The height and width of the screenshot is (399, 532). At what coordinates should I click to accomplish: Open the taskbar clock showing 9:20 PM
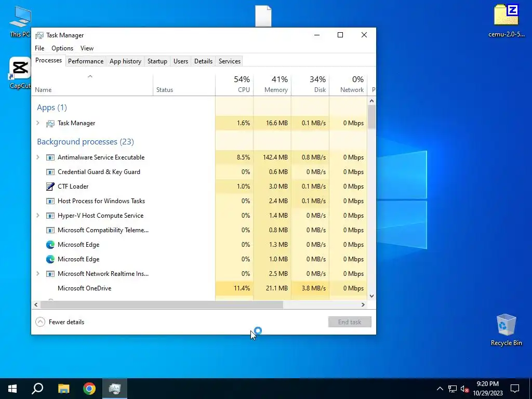tap(487, 389)
